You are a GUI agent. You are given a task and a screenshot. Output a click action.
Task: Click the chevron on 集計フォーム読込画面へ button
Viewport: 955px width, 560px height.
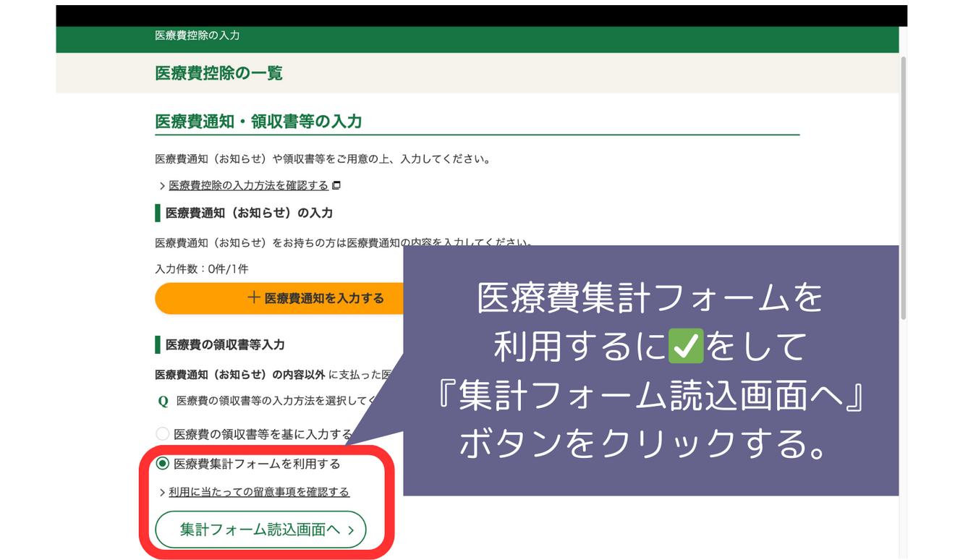pos(351,530)
